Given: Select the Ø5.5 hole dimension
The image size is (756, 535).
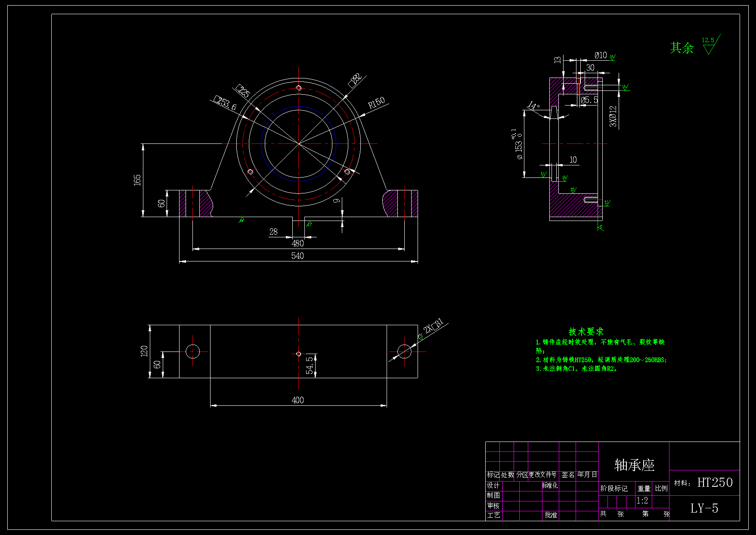Looking at the screenshot, I should [x=589, y=100].
